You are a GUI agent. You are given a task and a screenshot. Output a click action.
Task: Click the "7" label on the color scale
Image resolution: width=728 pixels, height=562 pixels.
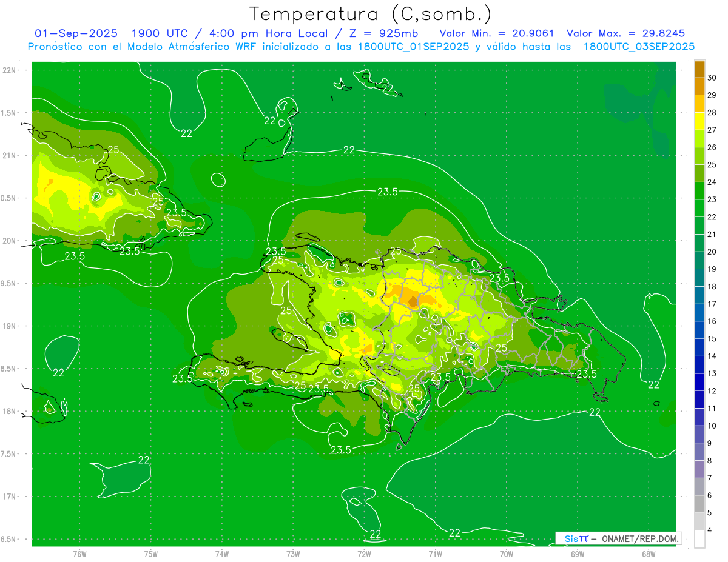pyautogui.click(x=710, y=478)
